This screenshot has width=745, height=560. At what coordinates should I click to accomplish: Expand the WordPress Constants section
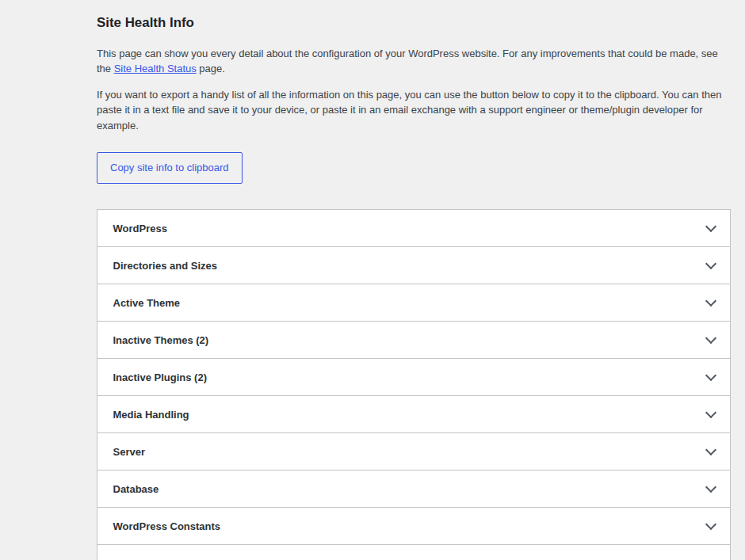pyautogui.click(x=414, y=526)
